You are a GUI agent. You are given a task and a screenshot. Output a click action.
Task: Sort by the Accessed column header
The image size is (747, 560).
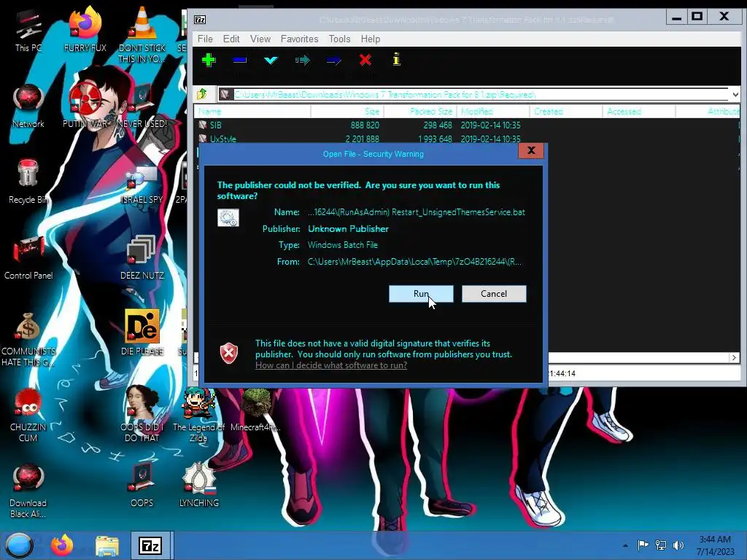click(639, 112)
